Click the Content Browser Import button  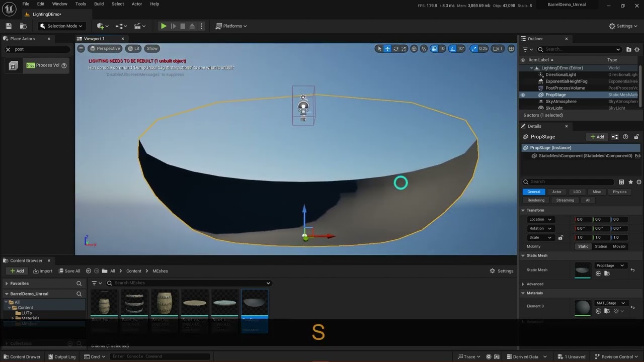42,271
